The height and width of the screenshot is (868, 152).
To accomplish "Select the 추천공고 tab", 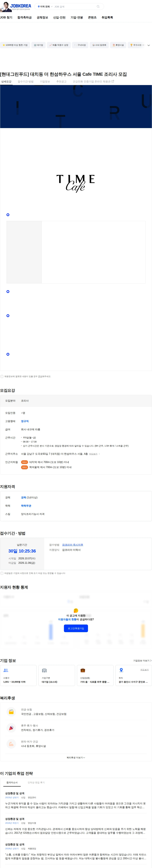I will (61, 82).
